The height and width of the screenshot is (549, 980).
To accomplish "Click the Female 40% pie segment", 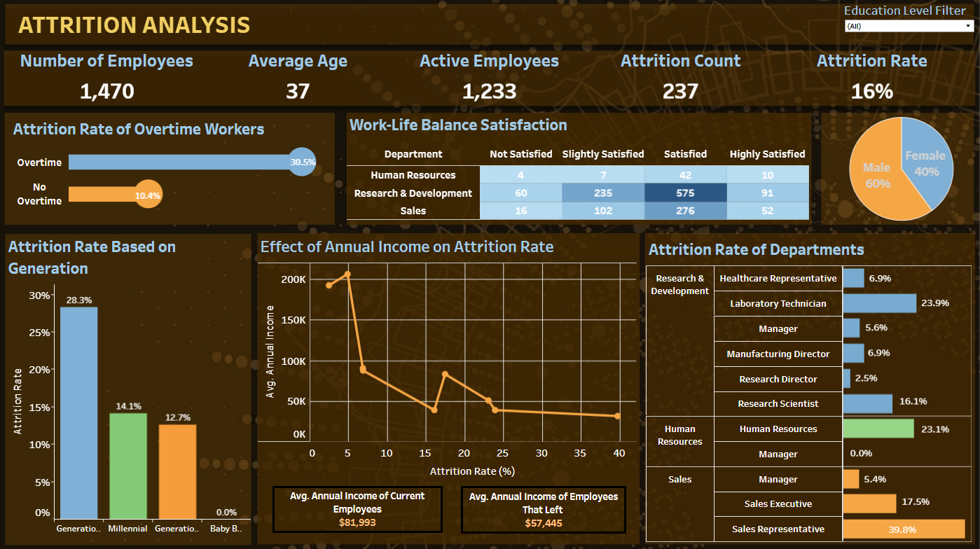I will 925,162.
